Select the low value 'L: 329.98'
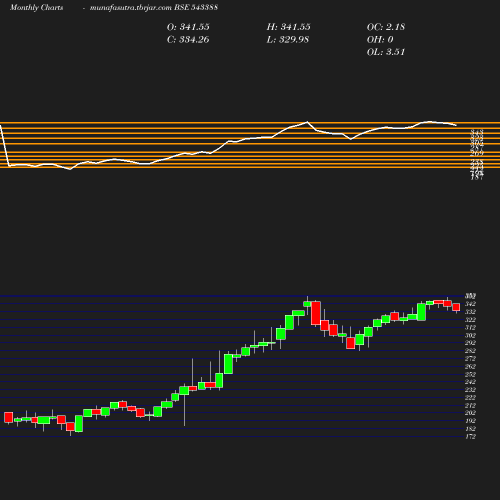500x500 pixels. pyautogui.click(x=288, y=40)
